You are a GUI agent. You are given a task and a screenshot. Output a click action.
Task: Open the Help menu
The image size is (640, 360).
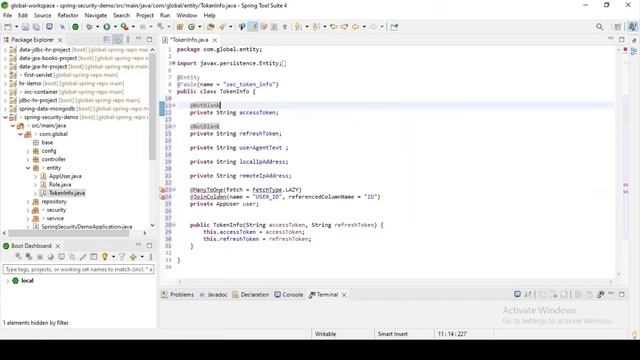(x=209, y=16)
